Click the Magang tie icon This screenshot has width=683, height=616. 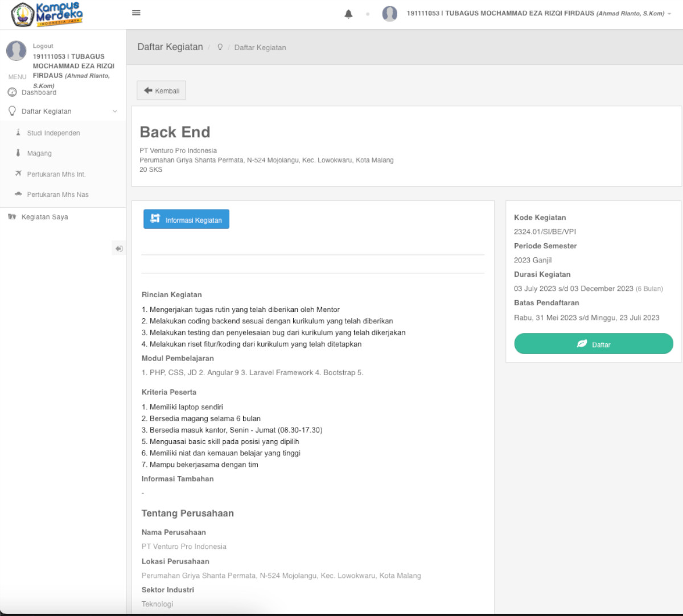pos(18,153)
